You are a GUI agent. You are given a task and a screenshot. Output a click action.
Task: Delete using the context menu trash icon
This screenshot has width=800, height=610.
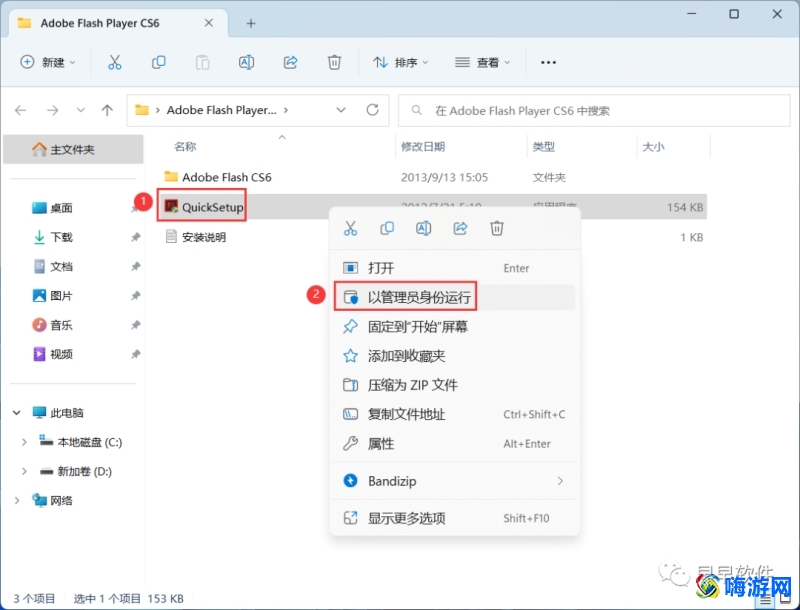(497, 228)
